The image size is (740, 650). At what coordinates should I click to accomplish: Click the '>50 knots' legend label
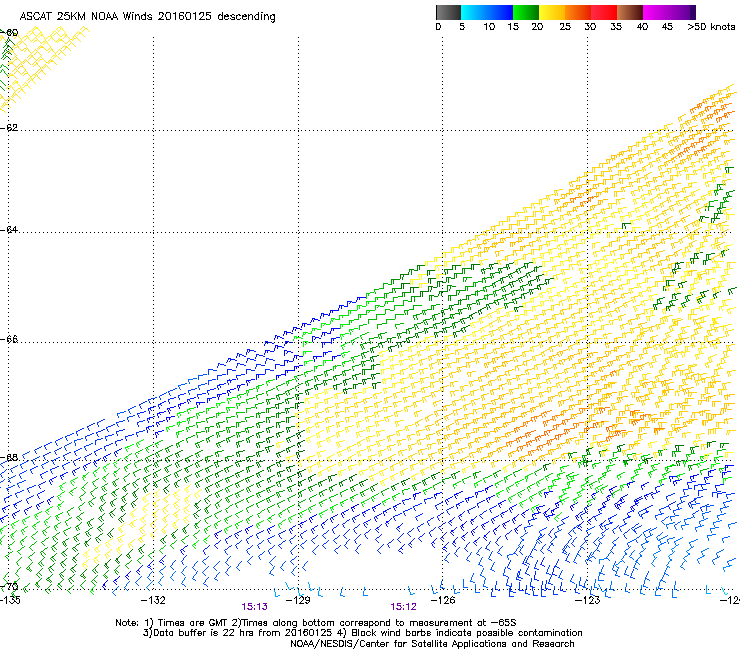(711, 27)
